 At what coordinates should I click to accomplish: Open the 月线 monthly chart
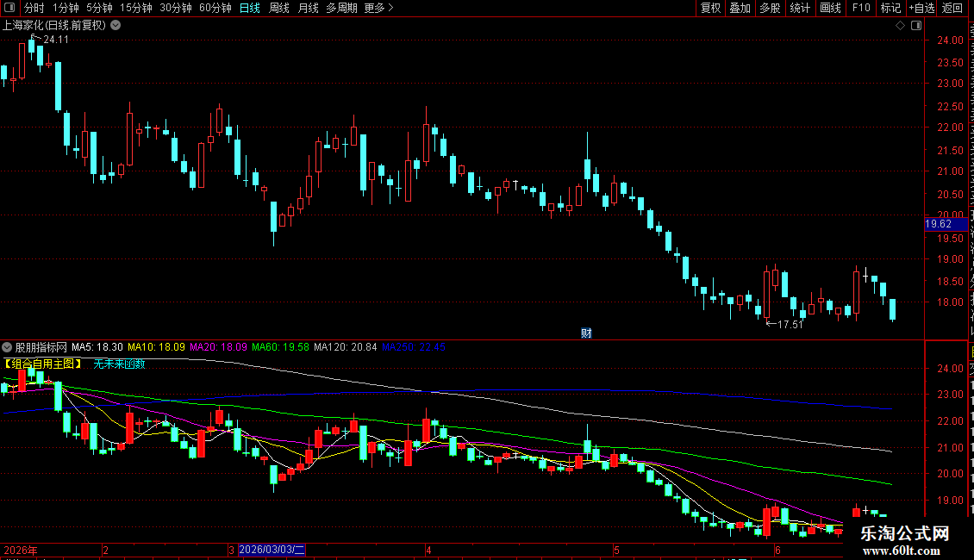tap(308, 8)
